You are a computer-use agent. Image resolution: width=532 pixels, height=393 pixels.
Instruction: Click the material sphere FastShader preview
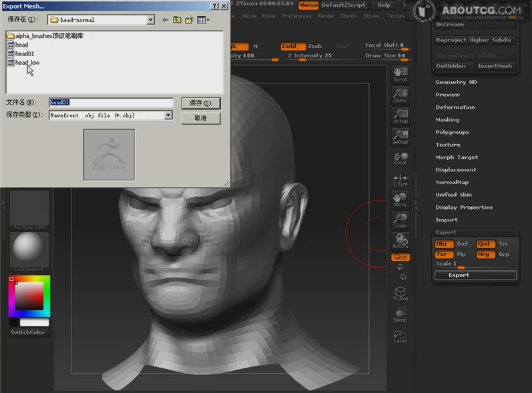[x=29, y=252]
